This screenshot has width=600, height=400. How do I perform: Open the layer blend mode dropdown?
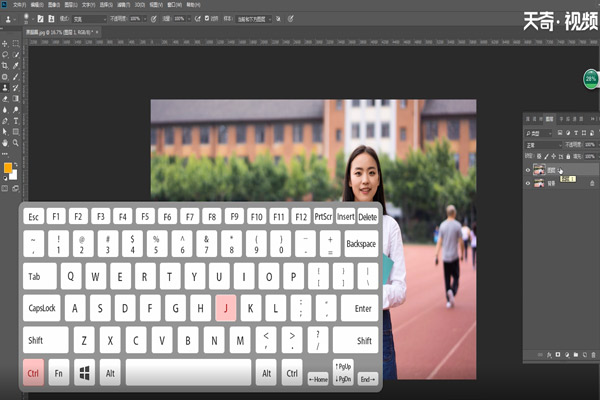click(x=544, y=144)
